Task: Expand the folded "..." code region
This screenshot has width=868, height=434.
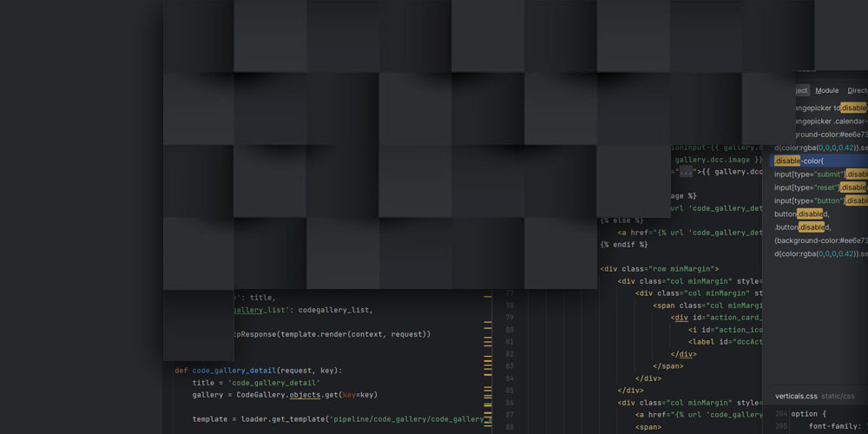Action: tap(687, 172)
